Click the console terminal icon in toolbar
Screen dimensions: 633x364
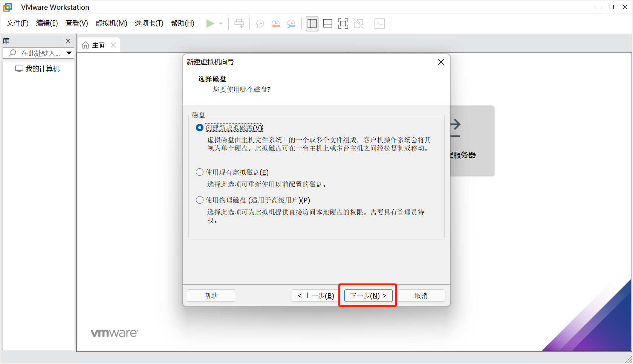tap(379, 24)
